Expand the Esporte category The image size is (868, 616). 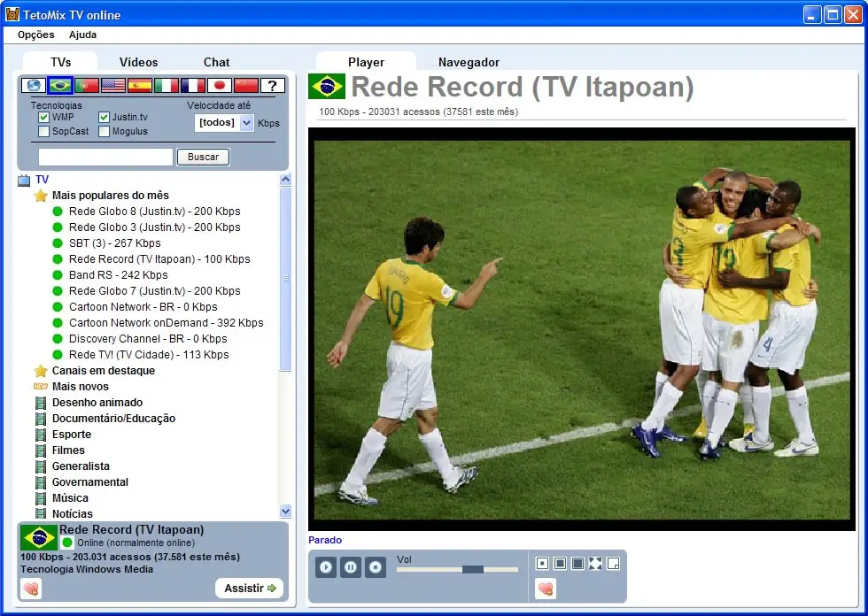pyautogui.click(x=71, y=435)
